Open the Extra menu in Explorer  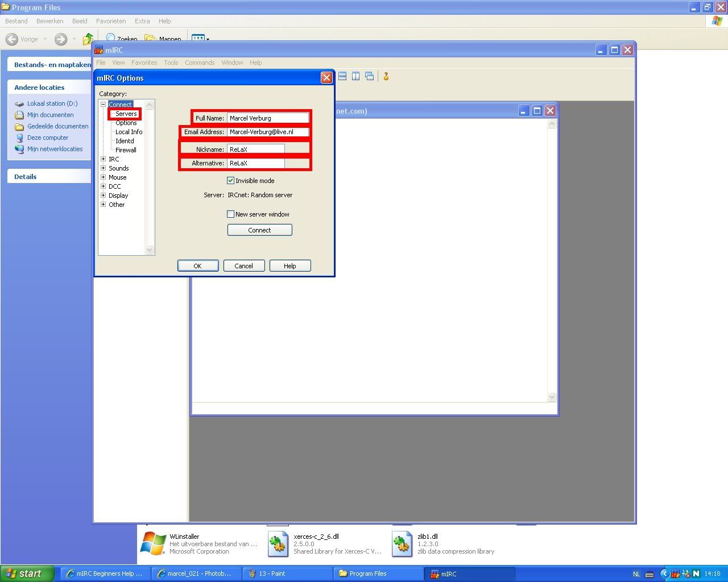[142, 21]
